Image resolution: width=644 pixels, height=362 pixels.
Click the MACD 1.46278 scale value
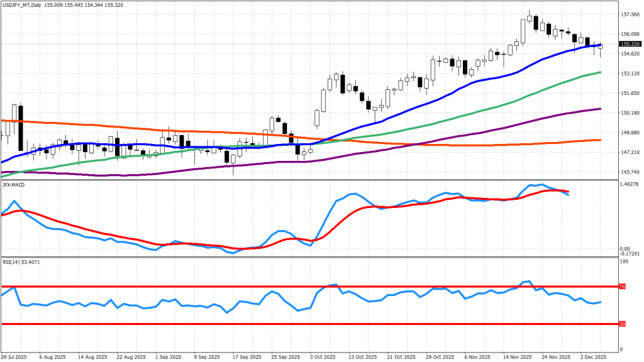point(630,185)
